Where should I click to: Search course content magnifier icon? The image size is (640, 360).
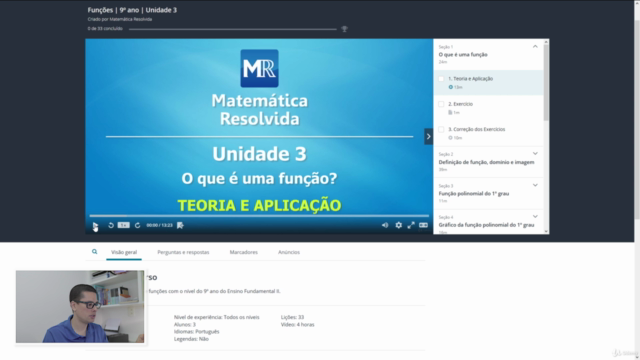coord(95,252)
